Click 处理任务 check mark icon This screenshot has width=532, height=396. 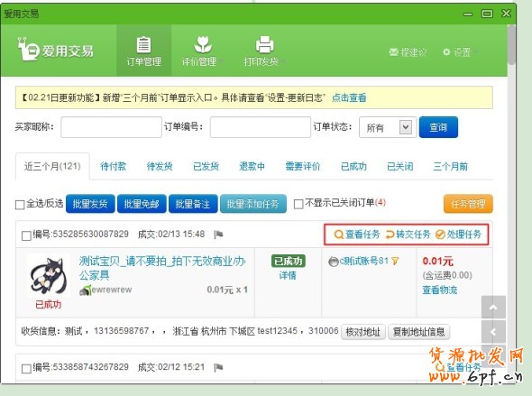[x=440, y=235]
